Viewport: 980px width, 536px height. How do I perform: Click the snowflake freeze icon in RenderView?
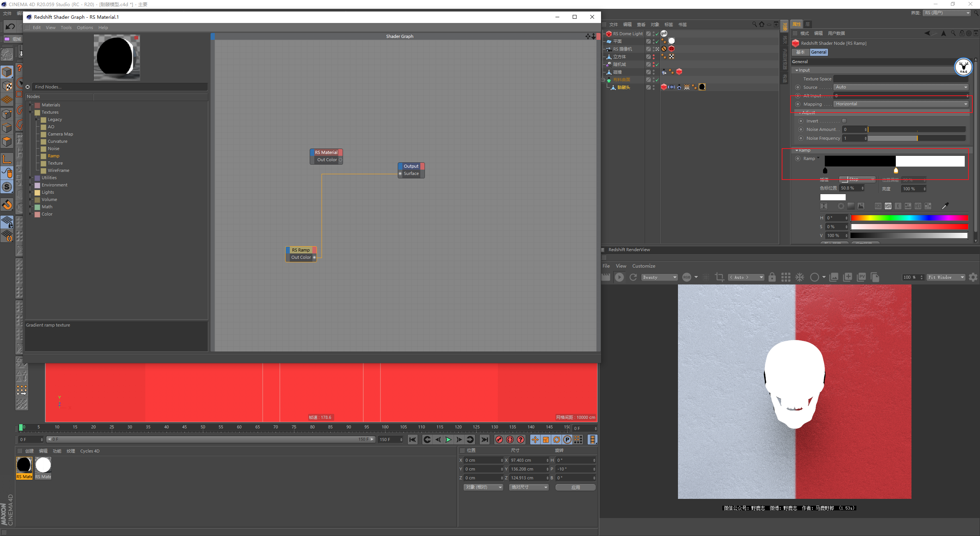coord(800,277)
